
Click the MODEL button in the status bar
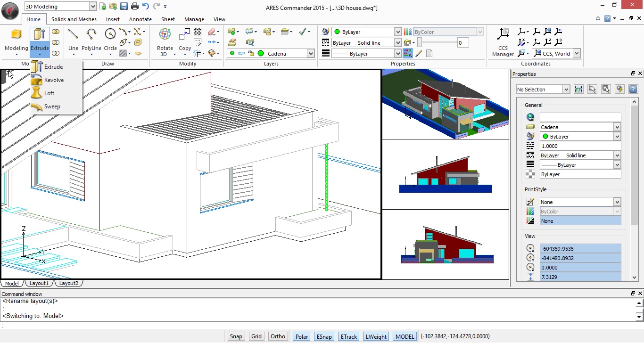pos(404,336)
